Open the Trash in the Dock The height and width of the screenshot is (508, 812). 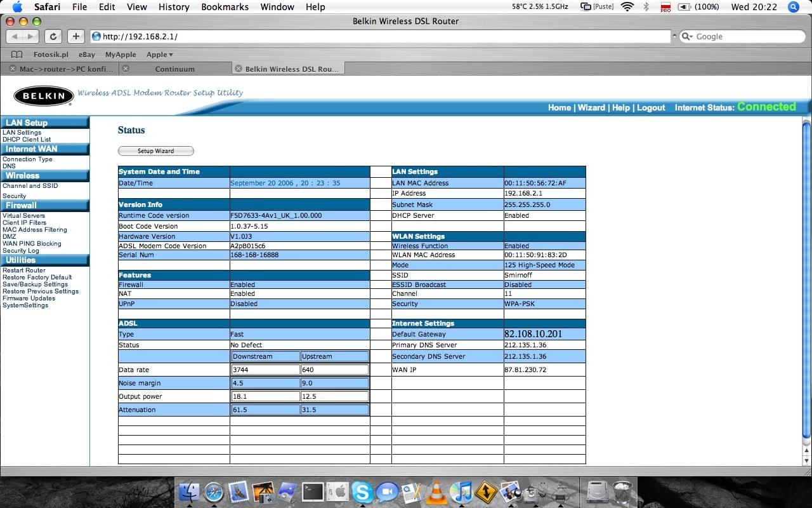(x=623, y=491)
